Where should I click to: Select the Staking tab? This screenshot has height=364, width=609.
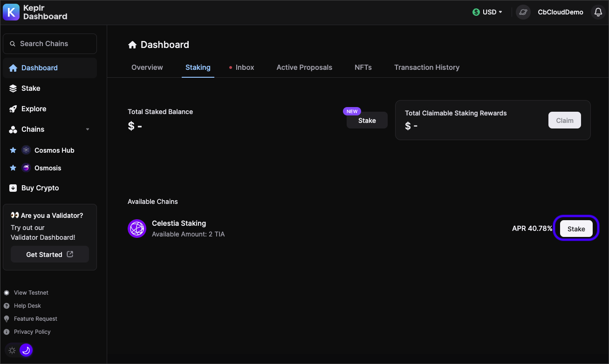tap(198, 67)
